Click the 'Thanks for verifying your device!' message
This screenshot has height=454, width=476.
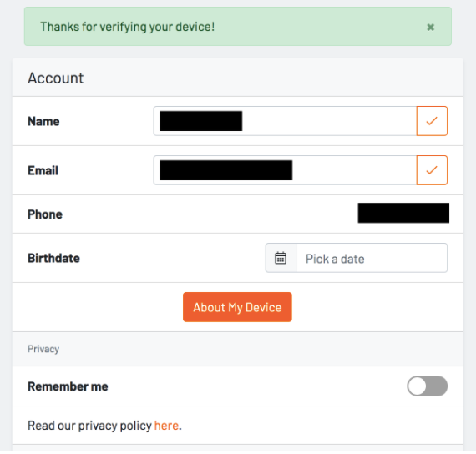pyautogui.click(x=128, y=27)
